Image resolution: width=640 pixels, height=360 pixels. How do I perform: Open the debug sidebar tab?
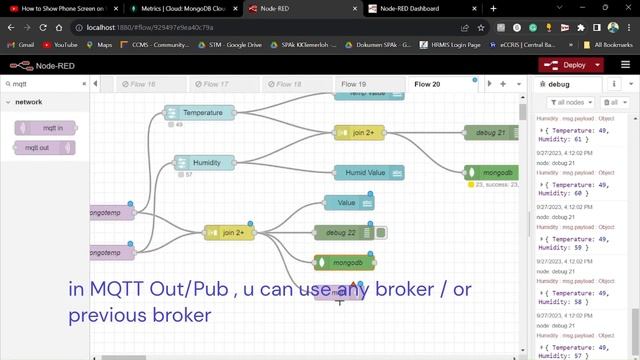click(568, 84)
